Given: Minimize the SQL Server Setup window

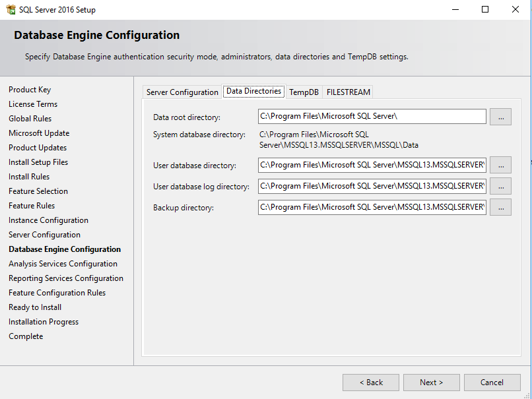Looking at the screenshot, I should (x=455, y=9).
